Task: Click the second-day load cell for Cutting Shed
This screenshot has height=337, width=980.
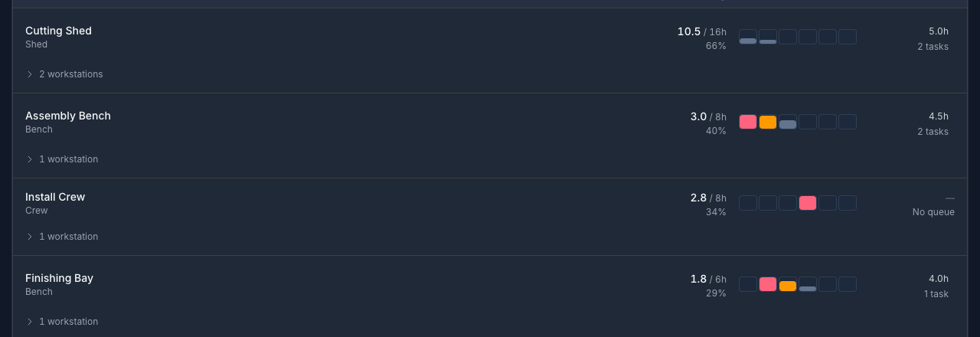Action: point(768,37)
